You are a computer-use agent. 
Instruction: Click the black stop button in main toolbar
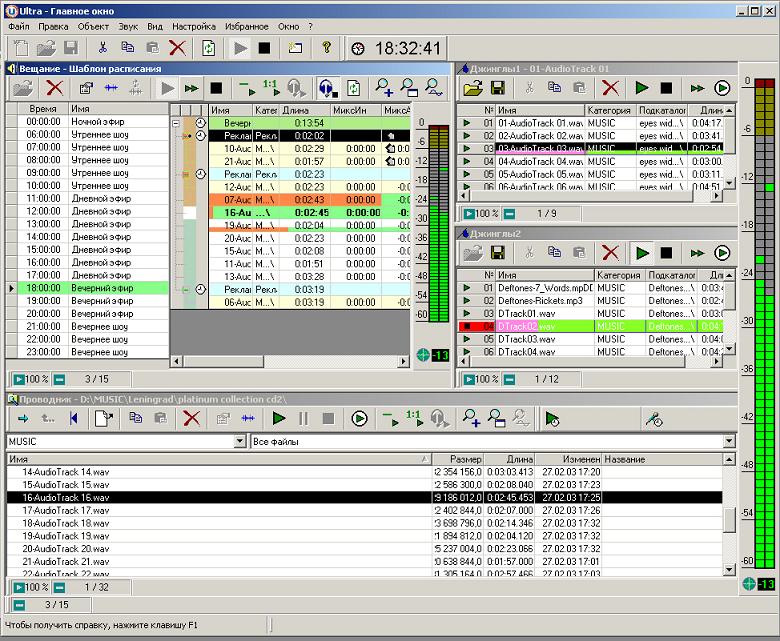(x=264, y=48)
